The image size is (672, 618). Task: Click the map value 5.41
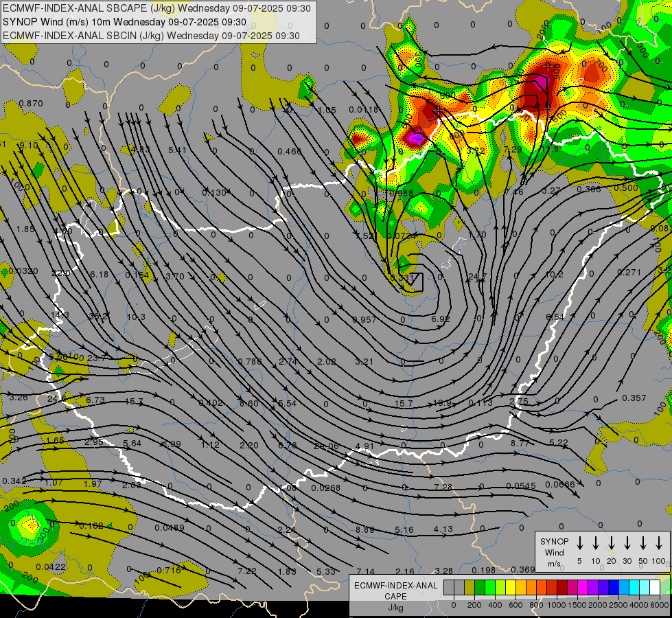(177, 150)
